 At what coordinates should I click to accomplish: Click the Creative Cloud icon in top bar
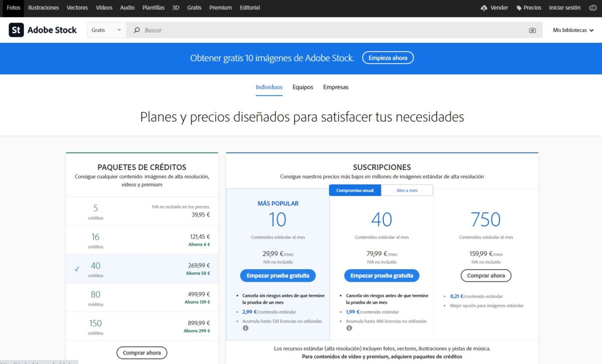592,8
